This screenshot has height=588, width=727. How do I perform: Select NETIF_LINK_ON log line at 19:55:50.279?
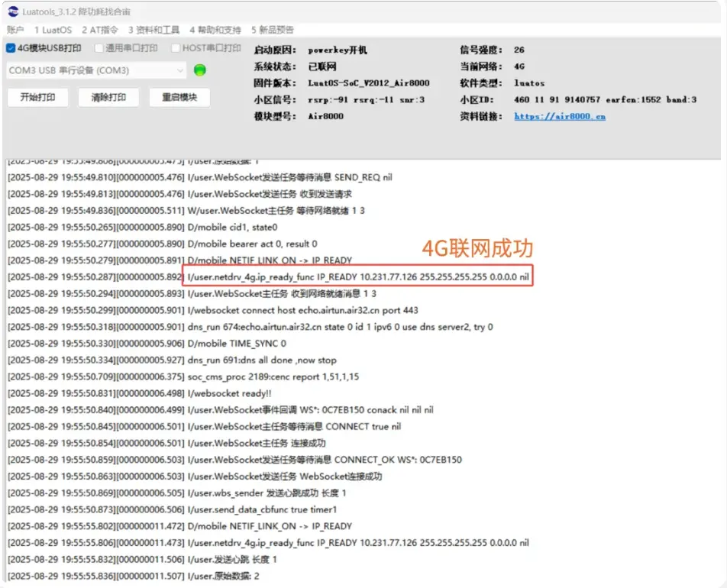point(180,260)
